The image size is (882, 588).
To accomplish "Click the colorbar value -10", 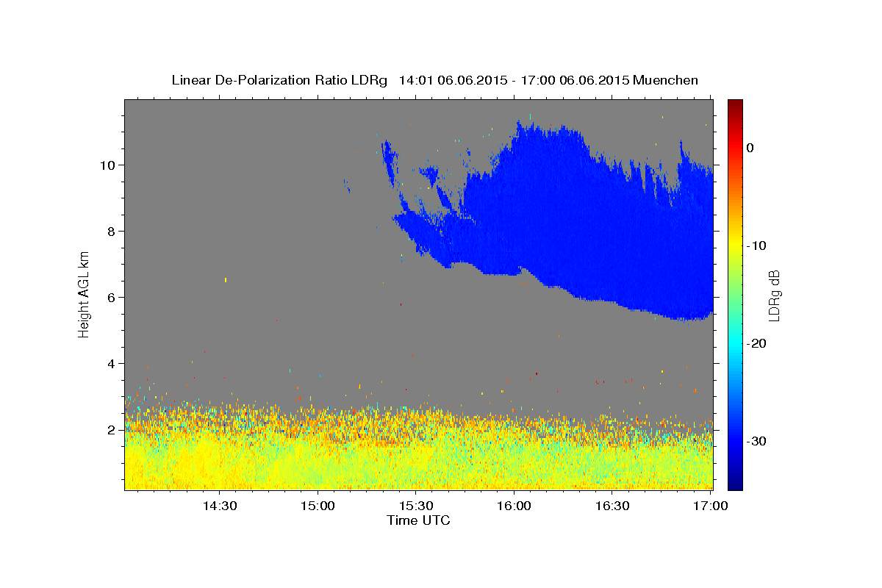I will point(756,245).
